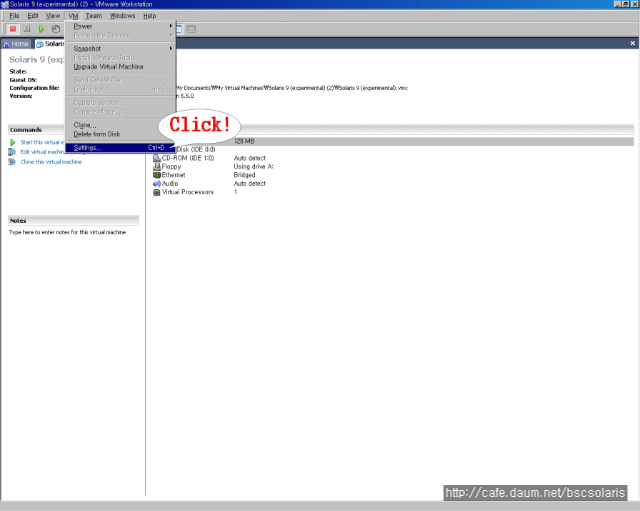Image resolution: width=640 pixels, height=511 pixels.
Task: Click the Ethernet device icon
Action: point(157,175)
